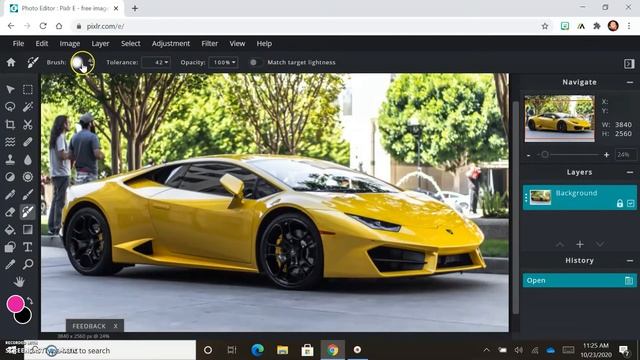The width and height of the screenshot is (640, 360).
Task: Click the Navigate zoom slider handle
Action: (544, 155)
